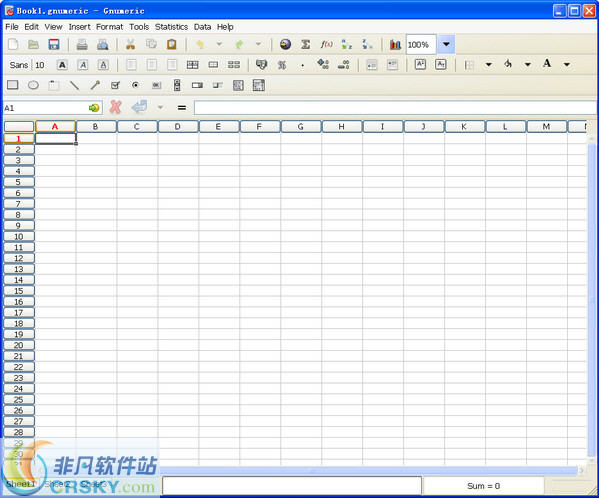Insert a checkbox form control

tap(115, 85)
